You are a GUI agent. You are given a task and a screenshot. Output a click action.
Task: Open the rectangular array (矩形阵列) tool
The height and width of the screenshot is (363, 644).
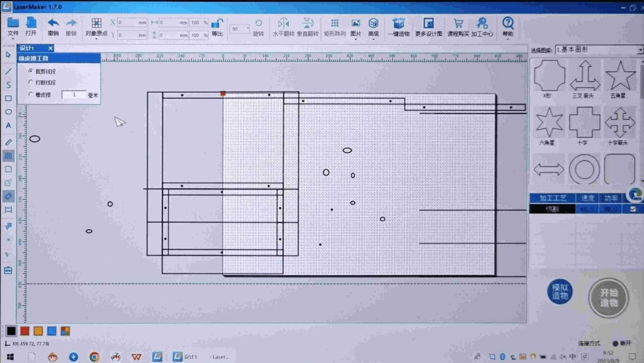pyautogui.click(x=334, y=24)
